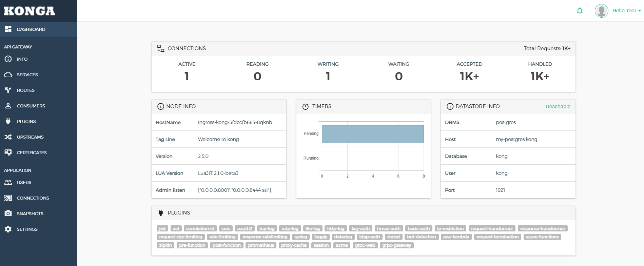Click the proxy-cache plugin tag
Screen dimensions: 644x266
click(x=294, y=245)
